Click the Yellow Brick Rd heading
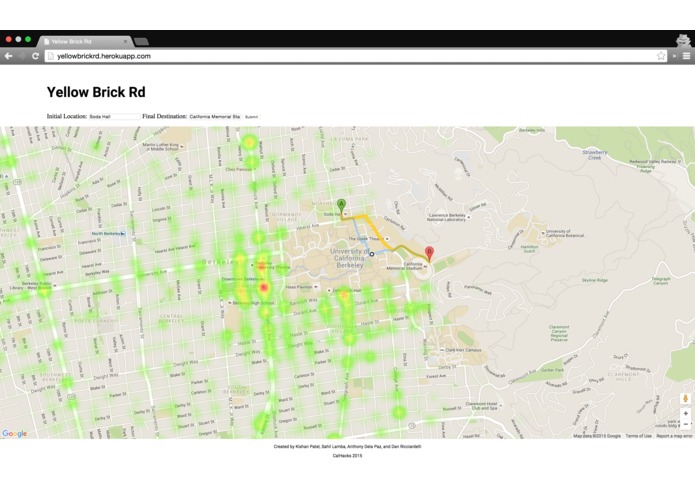This screenshot has width=695, height=494. (x=96, y=92)
